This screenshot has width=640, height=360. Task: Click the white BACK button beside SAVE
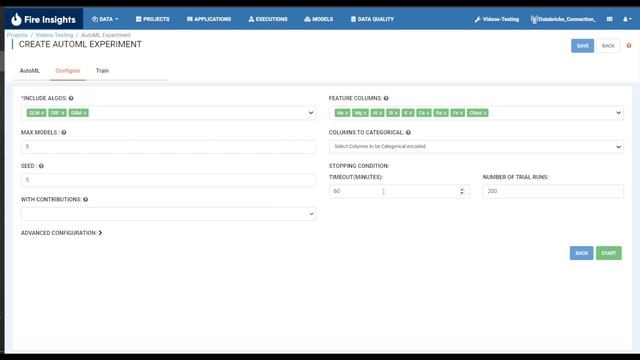tap(608, 46)
